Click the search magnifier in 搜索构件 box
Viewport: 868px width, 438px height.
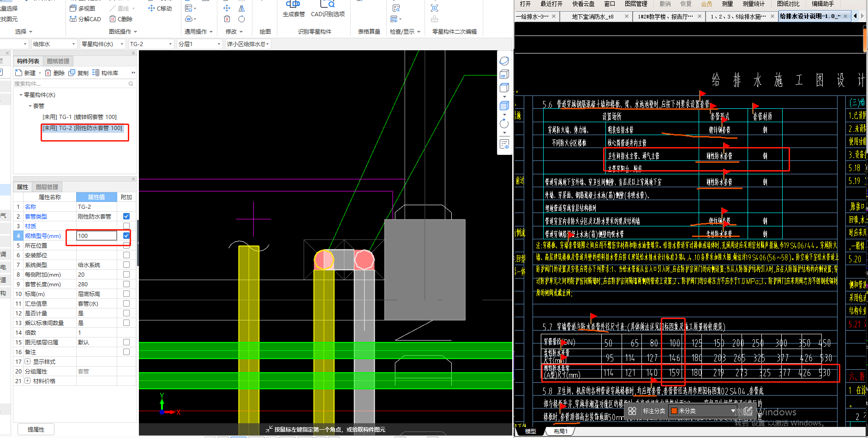131,84
